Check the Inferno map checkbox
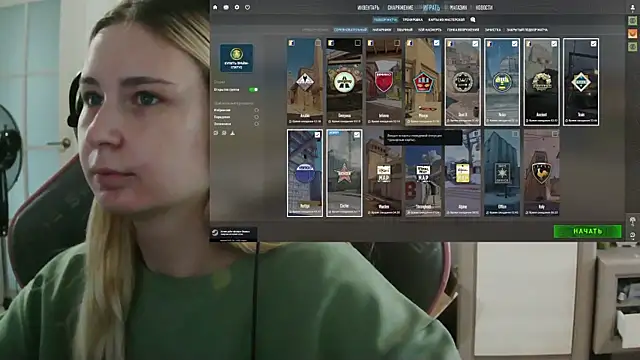The image size is (640, 360). pyautogui.click(x=397, y=43)
